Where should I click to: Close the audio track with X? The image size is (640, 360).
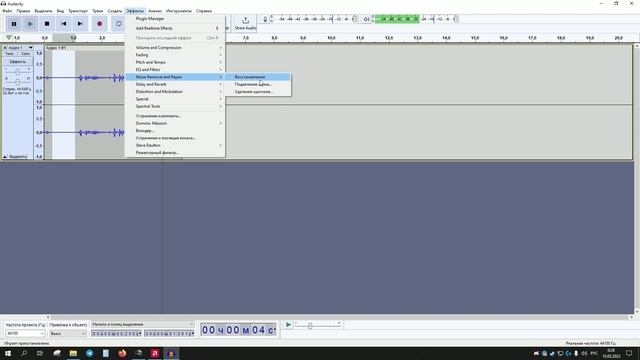[x=5, y=48]
